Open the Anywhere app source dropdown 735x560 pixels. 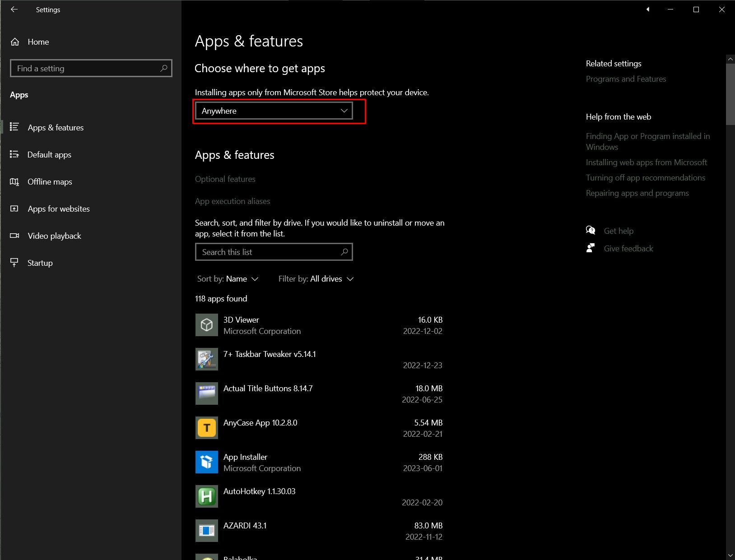click(274, 111)
